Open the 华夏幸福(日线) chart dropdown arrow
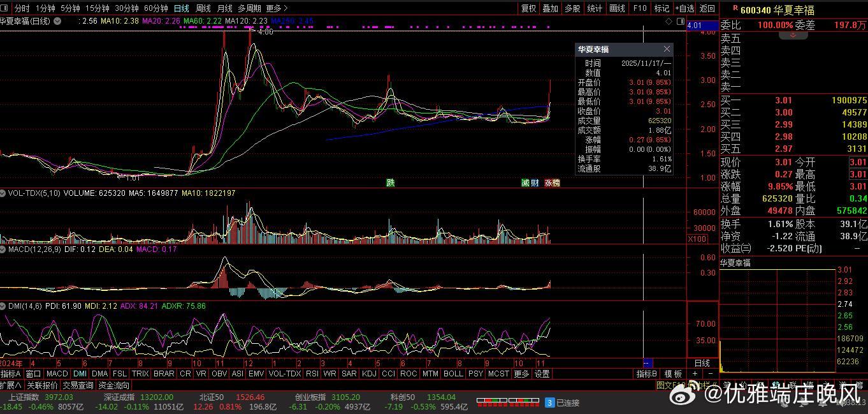Screen dimensions: 868x414 click(58, 21)
